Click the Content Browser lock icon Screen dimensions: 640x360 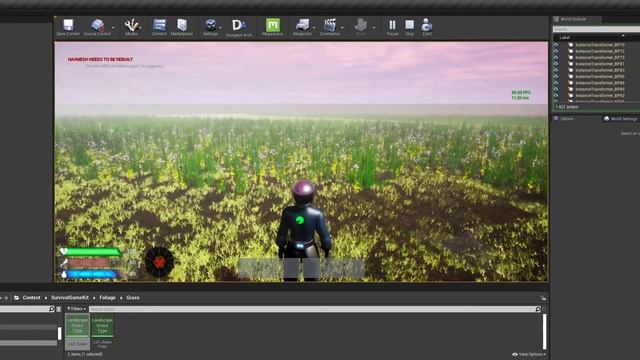pyautogui.click(x=543, y=298)
